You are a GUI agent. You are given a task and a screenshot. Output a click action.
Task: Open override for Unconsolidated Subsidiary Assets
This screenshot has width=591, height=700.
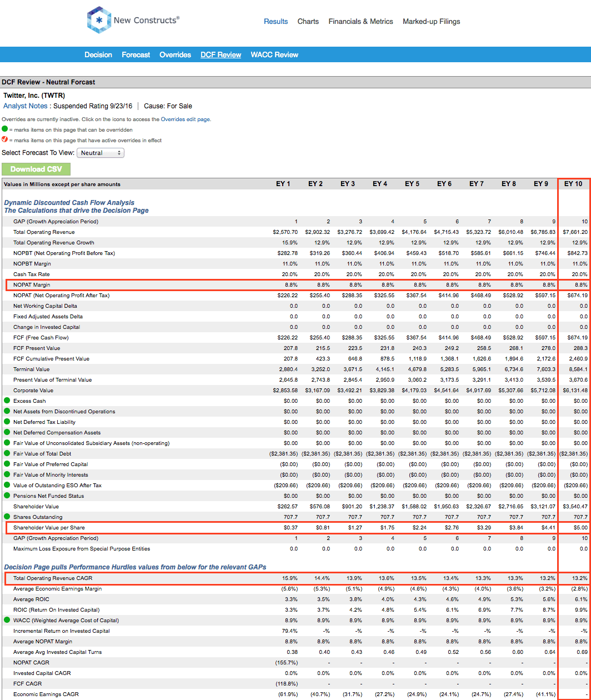tap(7, 443)
